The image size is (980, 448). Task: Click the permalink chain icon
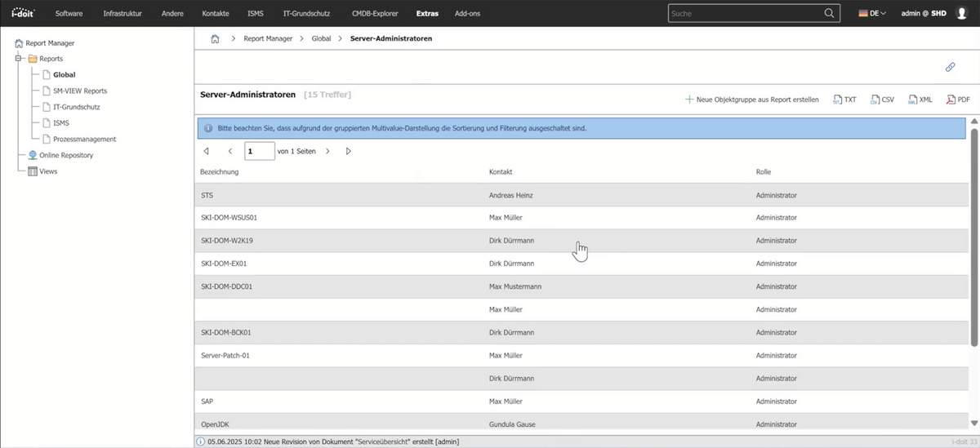coord(950,67)
